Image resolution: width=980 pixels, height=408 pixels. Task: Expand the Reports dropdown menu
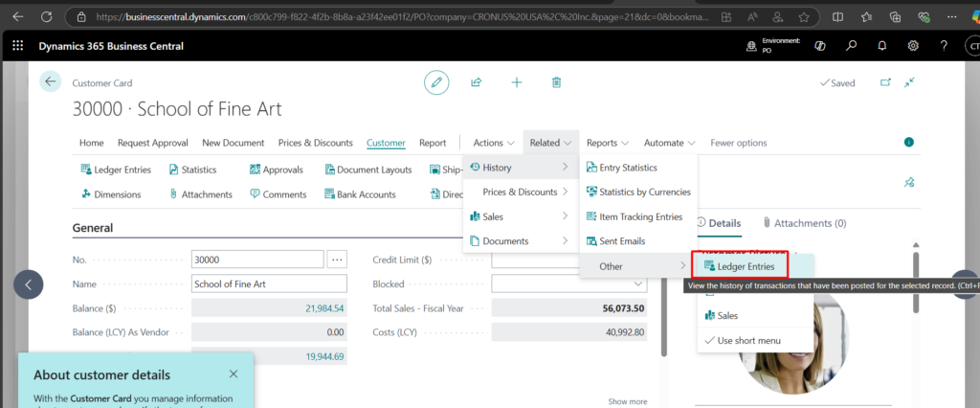click(607, 143)
